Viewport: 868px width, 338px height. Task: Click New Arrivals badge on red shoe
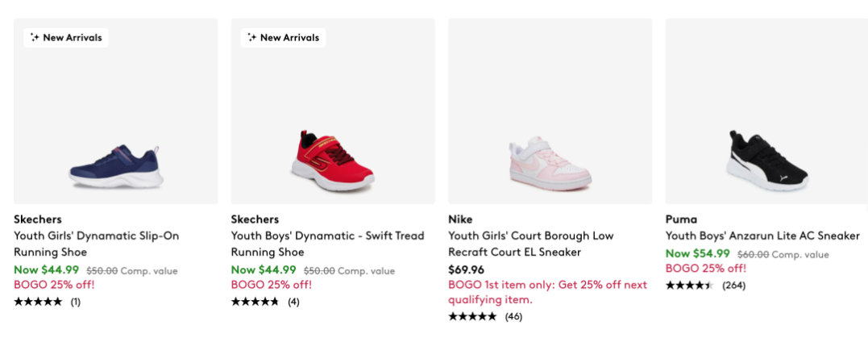click(x=283, y=37)
